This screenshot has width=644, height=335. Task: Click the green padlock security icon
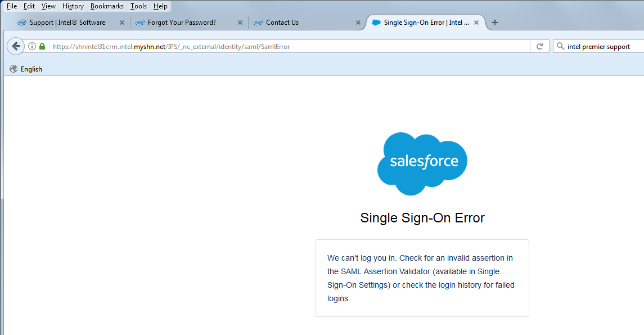42,47
